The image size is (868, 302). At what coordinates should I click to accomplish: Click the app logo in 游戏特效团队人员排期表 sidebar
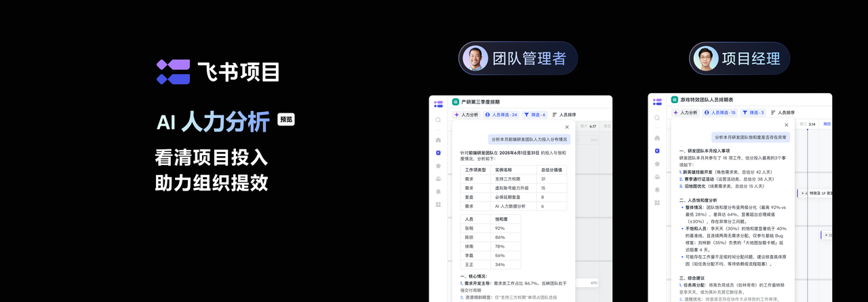[x=657, y=102]
